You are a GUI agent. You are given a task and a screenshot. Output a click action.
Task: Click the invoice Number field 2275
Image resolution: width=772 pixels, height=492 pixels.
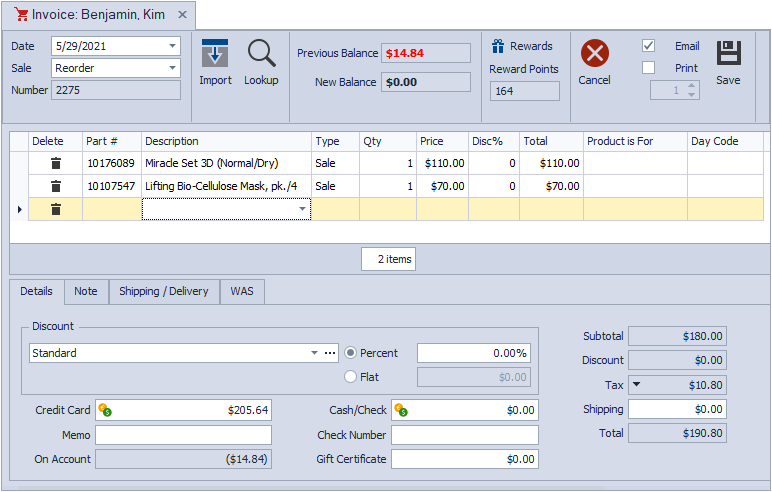tap(116, 90)
